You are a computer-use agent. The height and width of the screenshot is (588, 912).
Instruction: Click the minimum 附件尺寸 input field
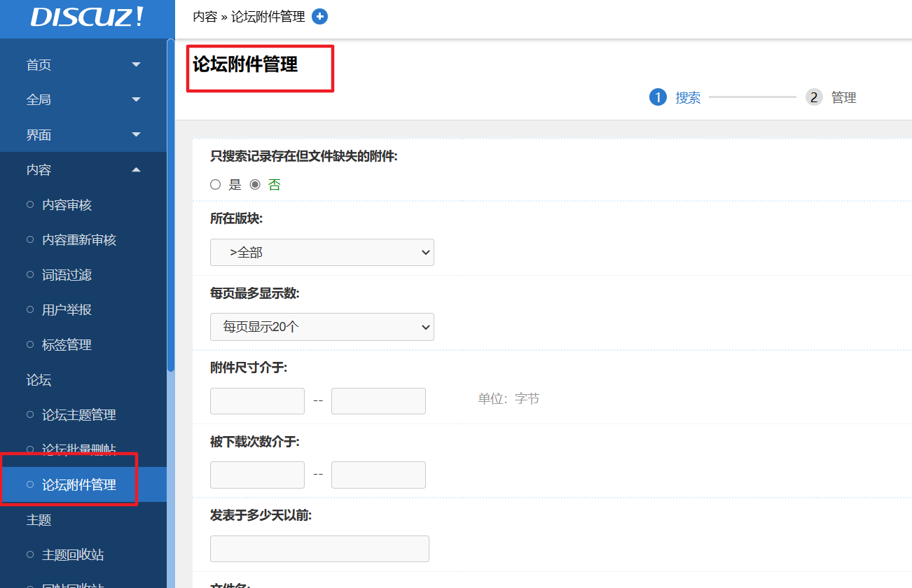coord(257,401)
